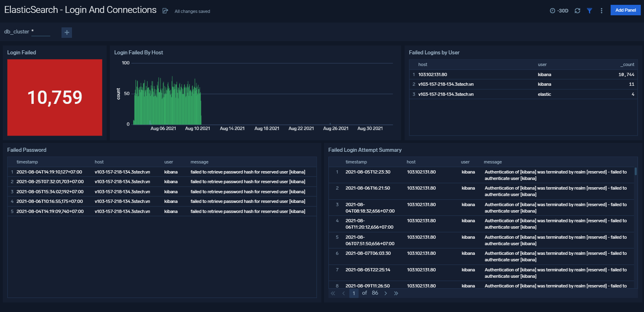
Task: Select the 103.102.131.80 row in Failed Logins
Action: (x=433, y=74)
